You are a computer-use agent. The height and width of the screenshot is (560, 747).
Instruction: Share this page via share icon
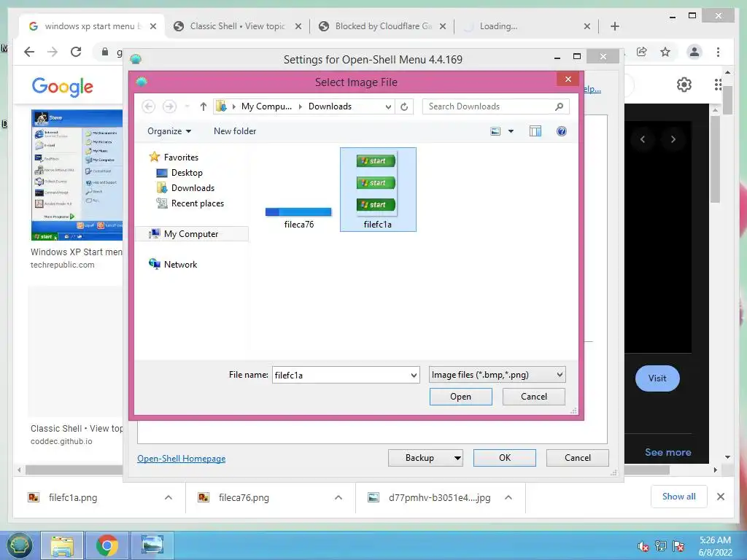(x=642, y=52)
